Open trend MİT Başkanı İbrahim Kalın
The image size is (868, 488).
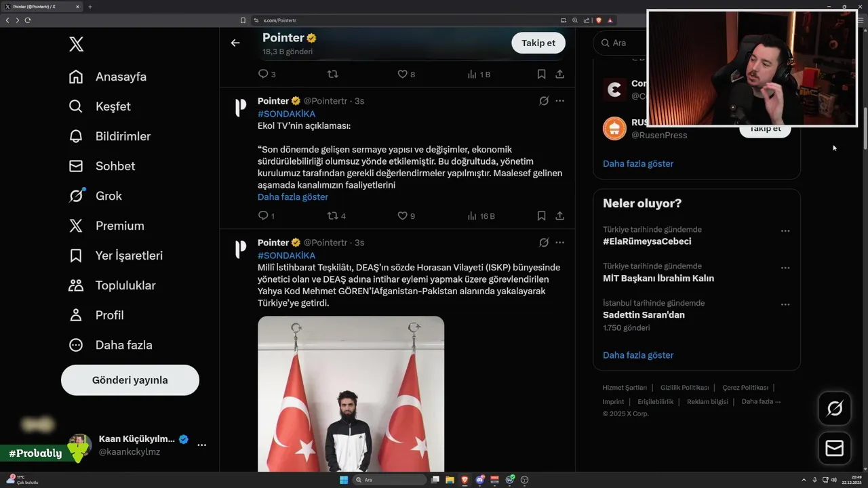pyautogui.click(x=658, y=278)
